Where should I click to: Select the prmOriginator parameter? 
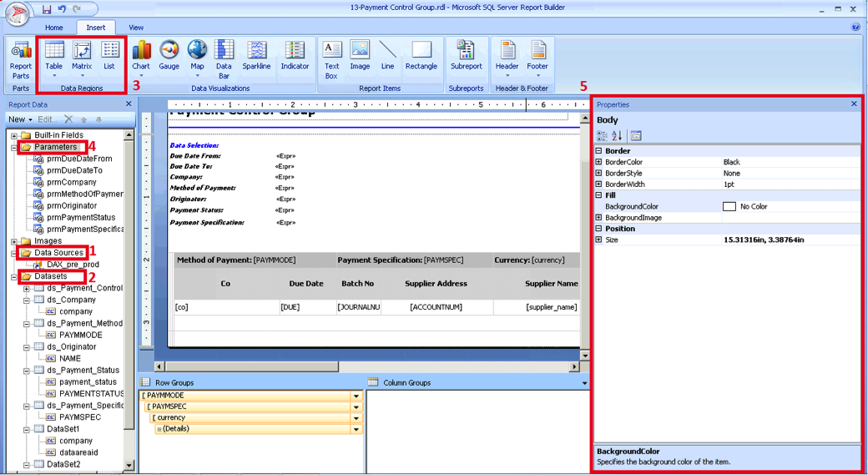tap(72, 206)
